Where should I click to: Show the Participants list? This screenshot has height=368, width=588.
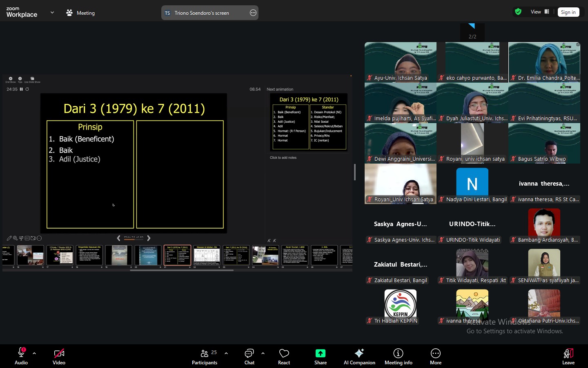pyautogui.click(x=205, y=354)
